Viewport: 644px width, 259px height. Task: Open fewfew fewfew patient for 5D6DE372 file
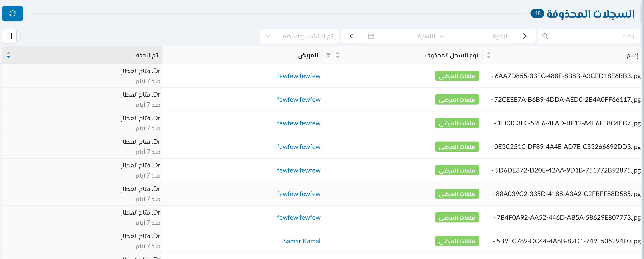[299, 170]
